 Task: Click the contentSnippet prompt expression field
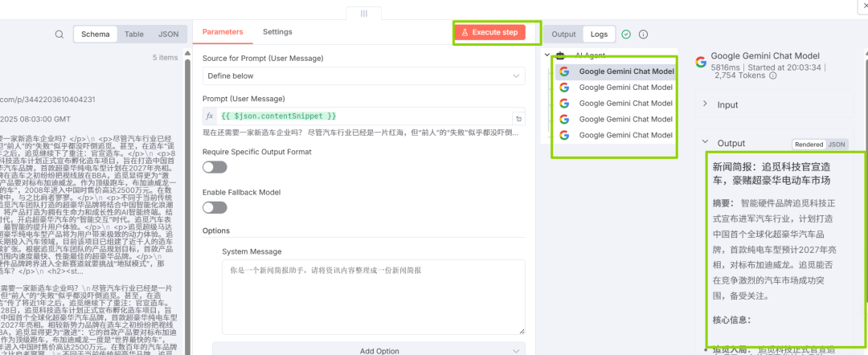[x=364, y=116]
